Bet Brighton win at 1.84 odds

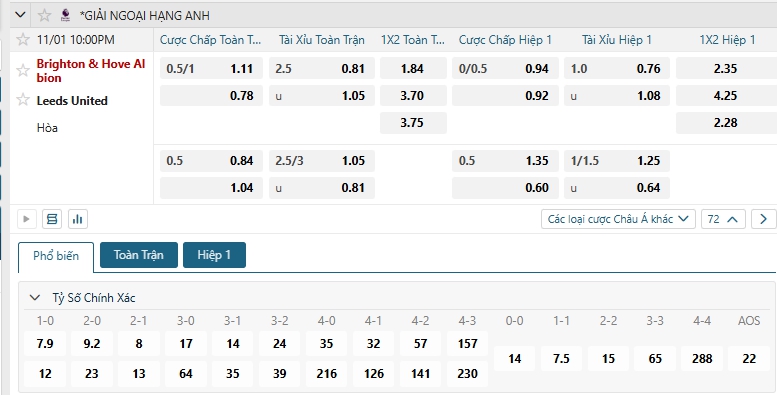pyautogui.click(x=413, y=68)
